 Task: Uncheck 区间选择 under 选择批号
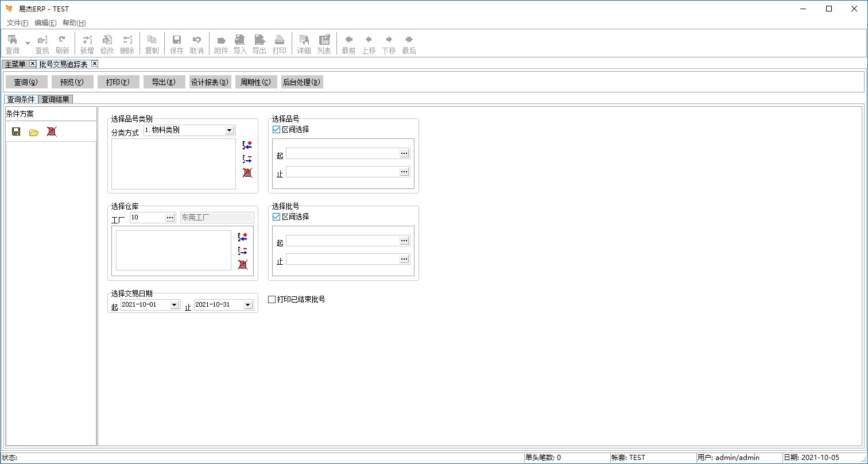click(x=277, y=217)
